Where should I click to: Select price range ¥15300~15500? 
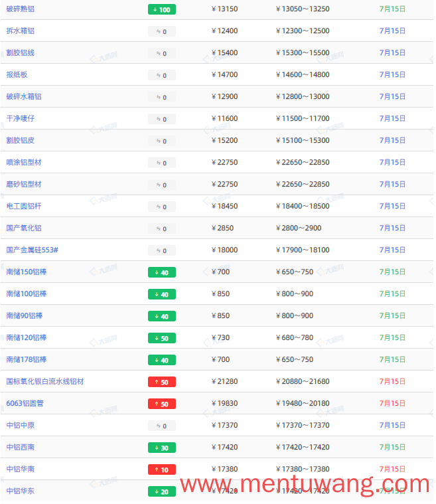coord(303,52)
